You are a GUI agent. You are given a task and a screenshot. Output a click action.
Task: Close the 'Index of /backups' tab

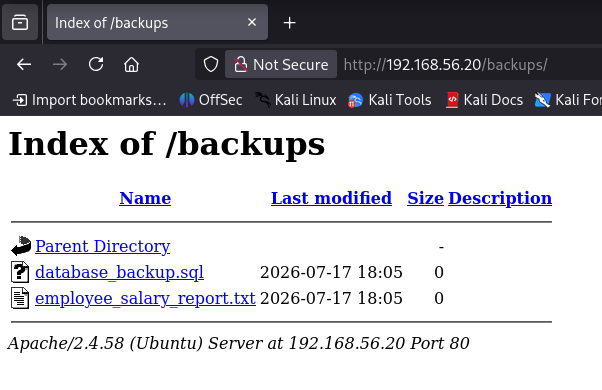coord(252,22)
